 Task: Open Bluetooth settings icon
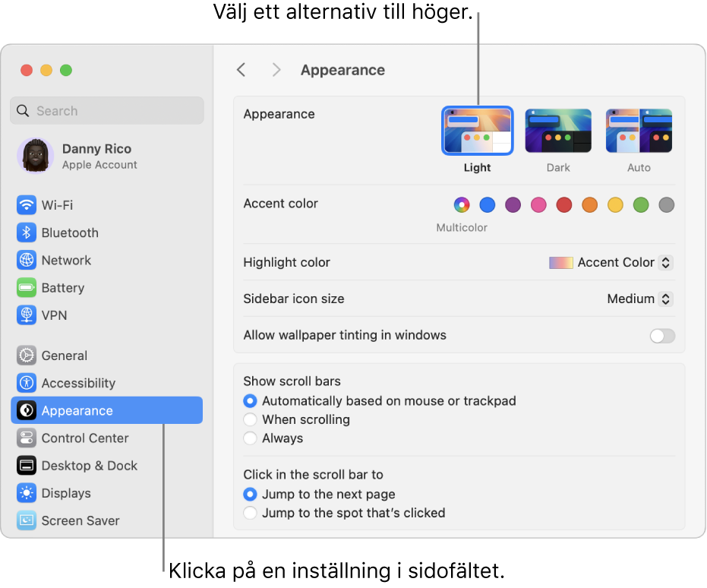coord(27,232)
